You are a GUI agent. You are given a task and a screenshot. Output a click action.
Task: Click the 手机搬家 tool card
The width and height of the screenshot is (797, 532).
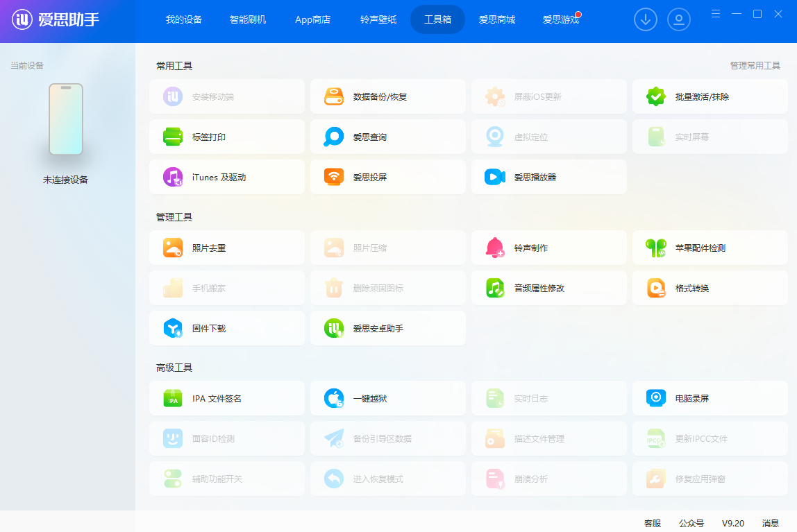click(227, 288)
